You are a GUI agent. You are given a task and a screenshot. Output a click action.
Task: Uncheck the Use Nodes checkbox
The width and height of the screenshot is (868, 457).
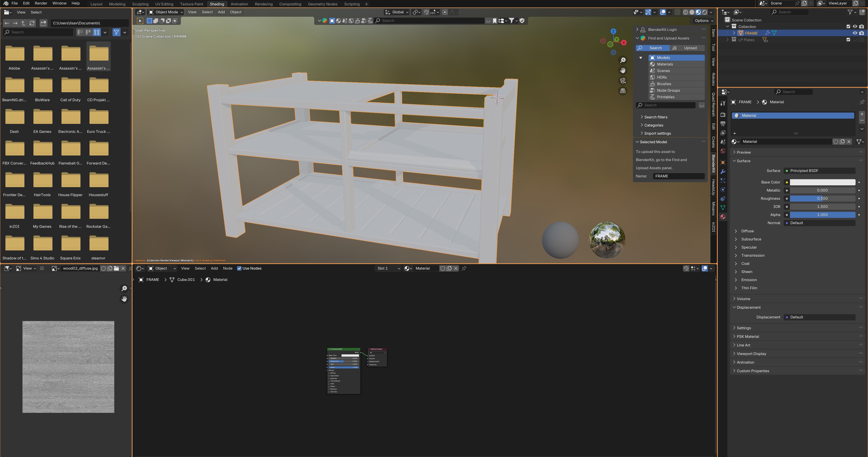pyautogui.click(x=239, y=268)
